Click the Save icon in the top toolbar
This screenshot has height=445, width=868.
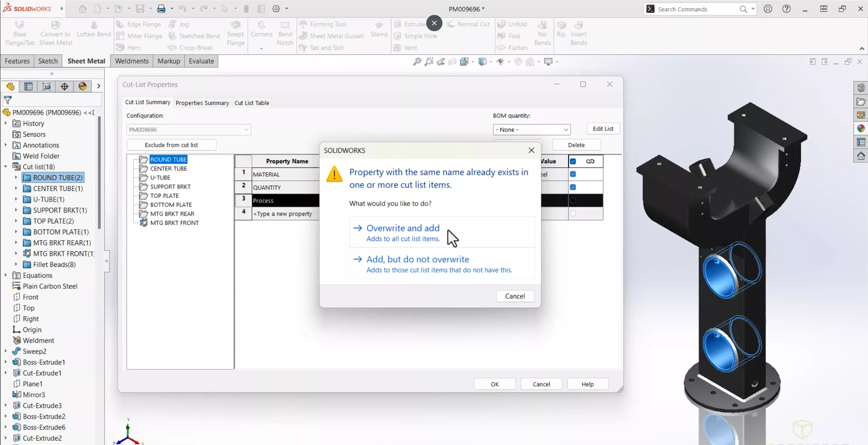click(140, 9)
